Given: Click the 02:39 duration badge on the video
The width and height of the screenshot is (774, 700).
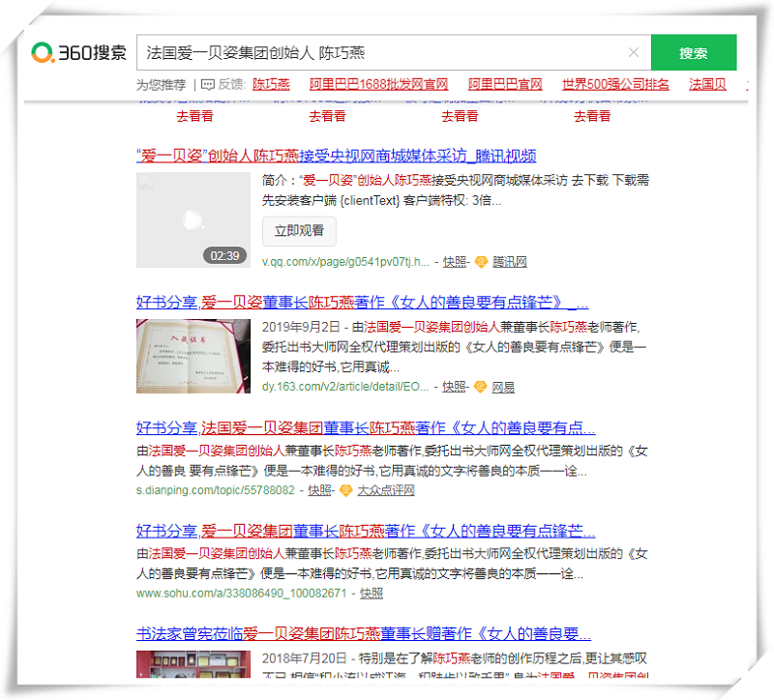Looking at the screenshot, I should tap(224, 255).
